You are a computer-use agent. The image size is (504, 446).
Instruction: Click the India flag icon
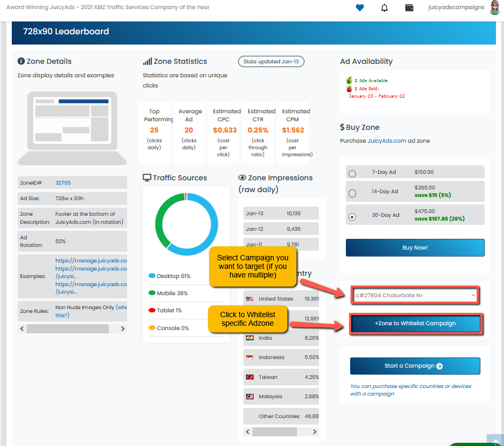(x=250, y=338)
